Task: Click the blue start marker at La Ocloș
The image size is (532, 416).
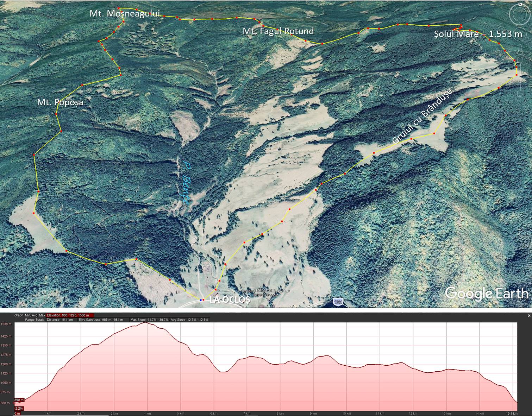Action: click(201, 300)
